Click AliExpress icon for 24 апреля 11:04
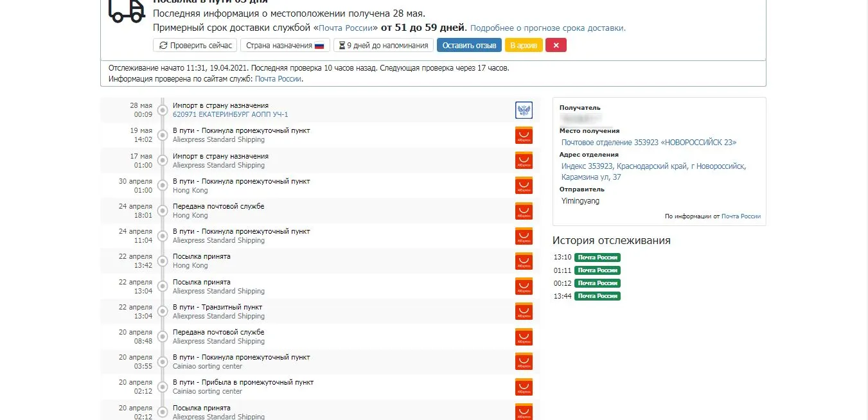This screenshot has width=868, height=420. (524, 236)
